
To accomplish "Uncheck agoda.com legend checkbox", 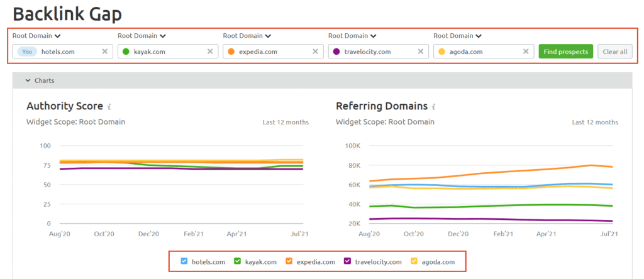I will 414,261.
